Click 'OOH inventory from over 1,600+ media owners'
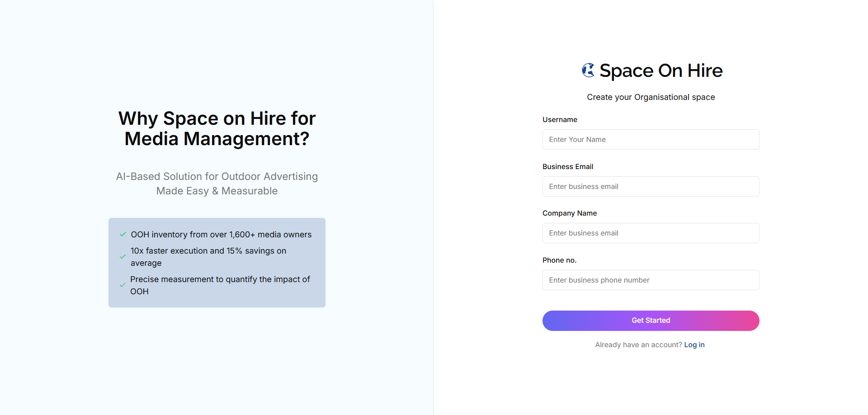Image resolution: width=868 pixels, height=415 pixels. pos(221,234)
